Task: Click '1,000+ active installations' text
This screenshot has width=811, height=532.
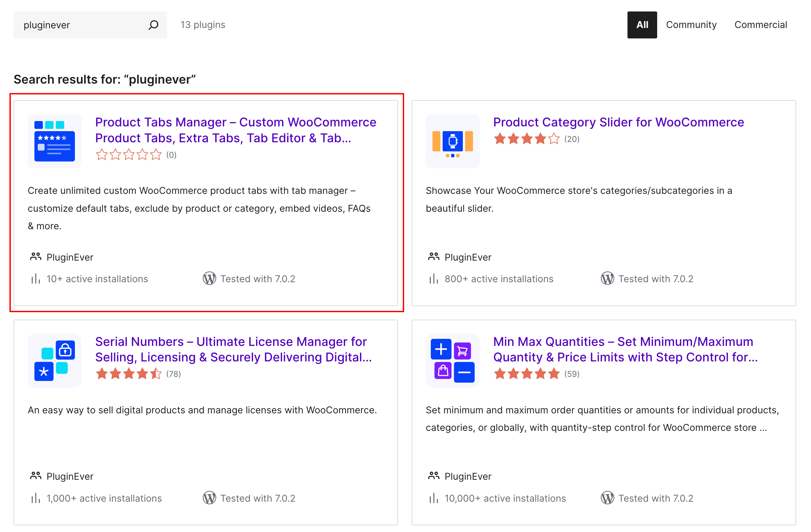Action: (104, 498)
